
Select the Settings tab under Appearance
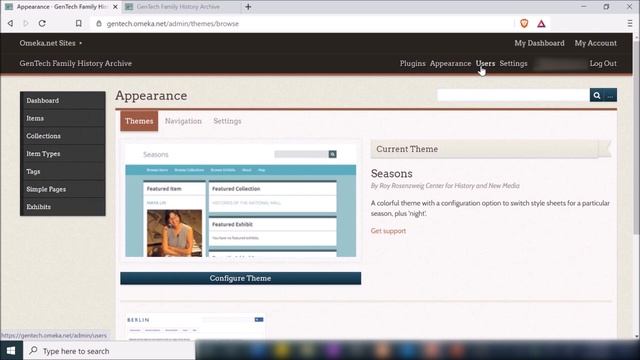227,121
